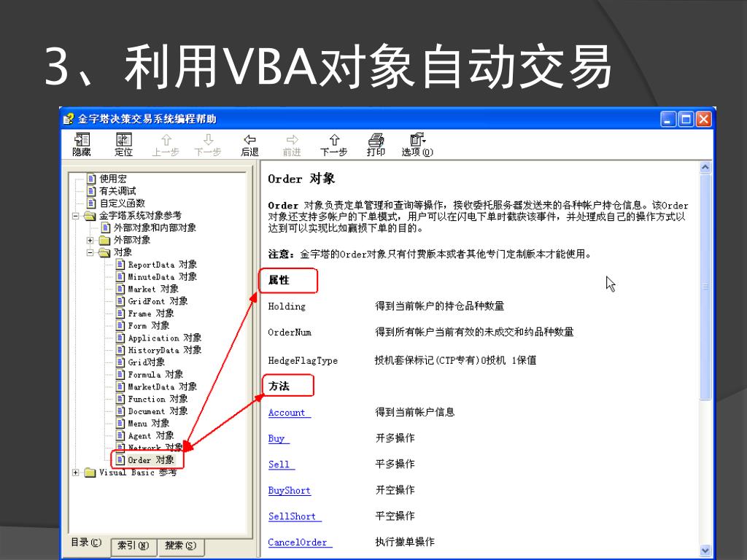This screenshot has height=560, width=747.
Task: Select the Formula 对象 topic
Action: [x=156, y=374]
